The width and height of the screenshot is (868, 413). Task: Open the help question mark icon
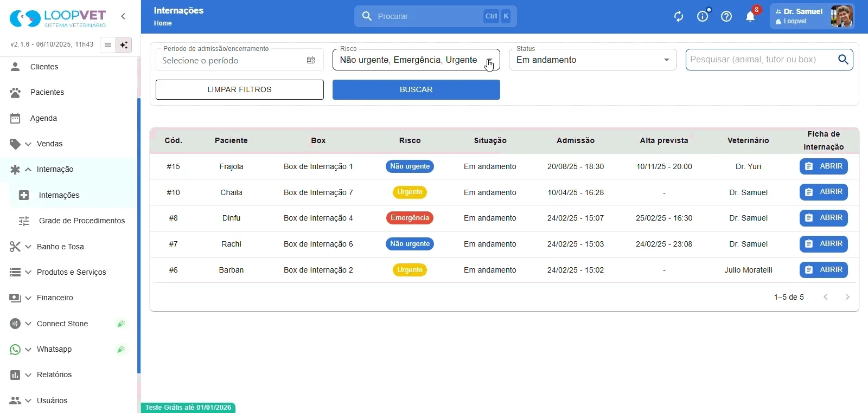coord(726,16)
